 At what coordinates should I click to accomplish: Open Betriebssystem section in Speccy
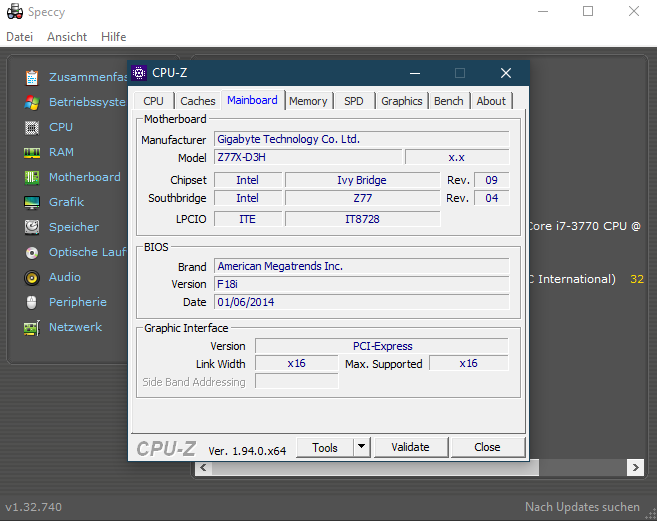point(88,102)
